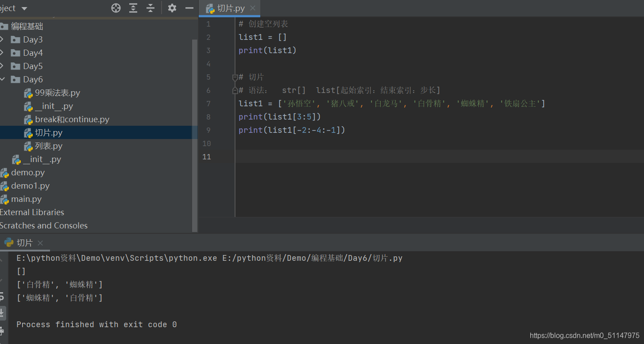Open 99乘法表.py file
The width and height of the screenshot is (644, 344).
pyautogui.click(x=58, y=93)
